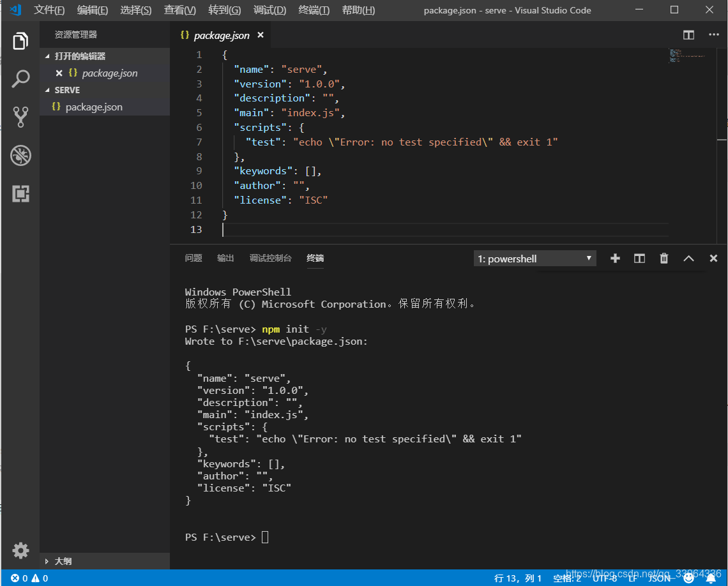Click the editor vertical scrollbar
This screenshot has height=586, width=728.
tap(722, 146)
